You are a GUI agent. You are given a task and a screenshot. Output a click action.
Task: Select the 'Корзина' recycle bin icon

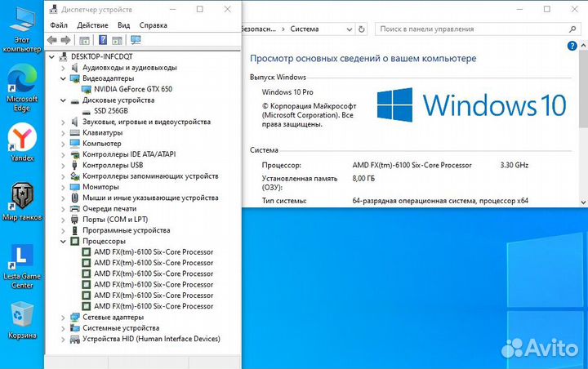click(22, 320)
